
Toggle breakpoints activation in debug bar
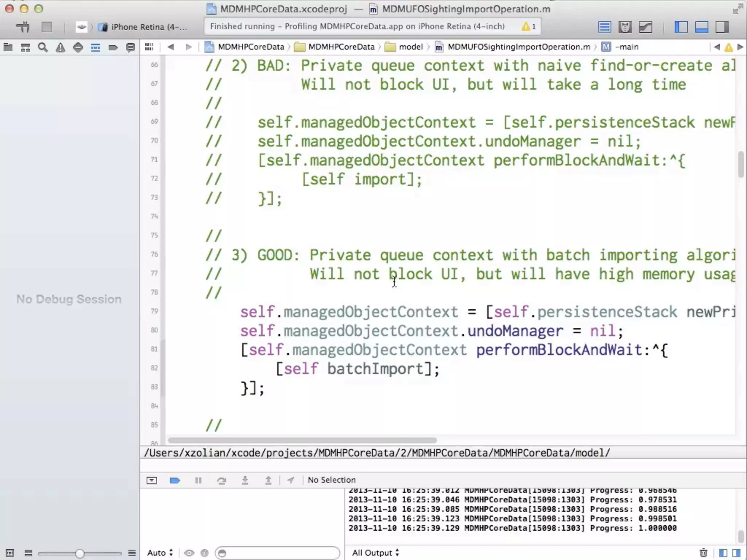[175, 480]
